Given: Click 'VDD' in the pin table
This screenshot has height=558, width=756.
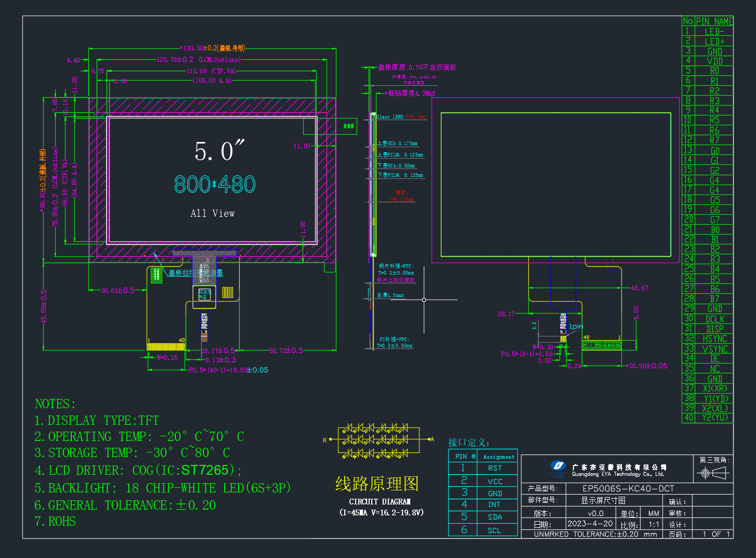Looking at the screenshot, I should coord(714,61).
